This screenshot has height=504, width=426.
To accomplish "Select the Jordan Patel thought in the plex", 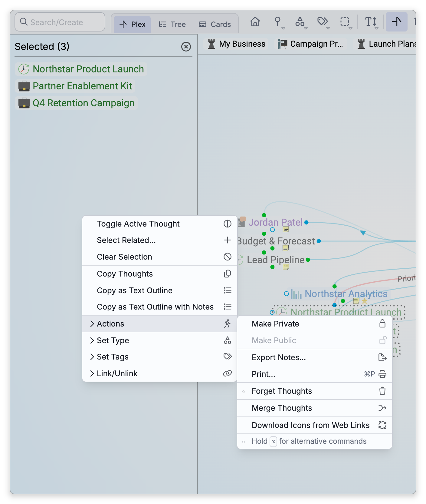I will [x=275, y=222].
